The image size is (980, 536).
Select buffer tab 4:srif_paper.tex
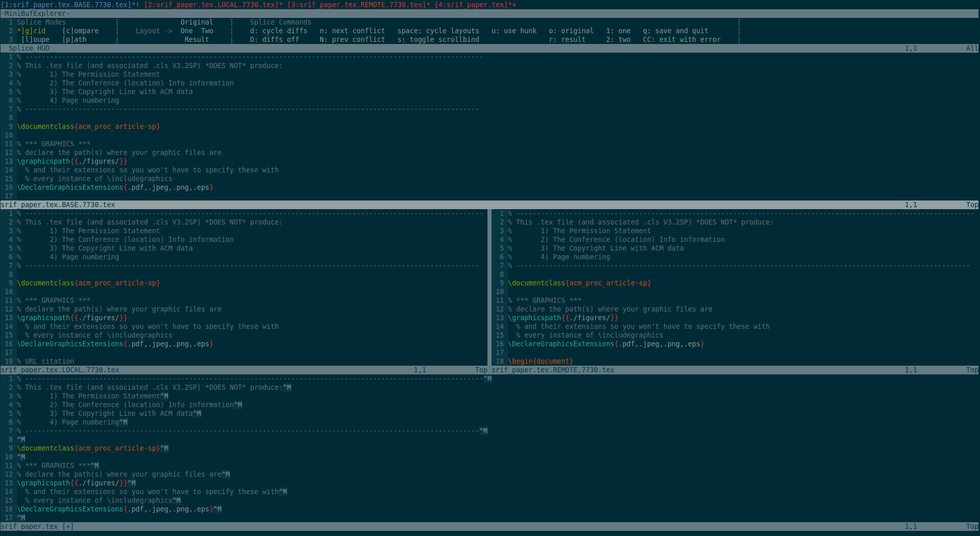(475, 5)
